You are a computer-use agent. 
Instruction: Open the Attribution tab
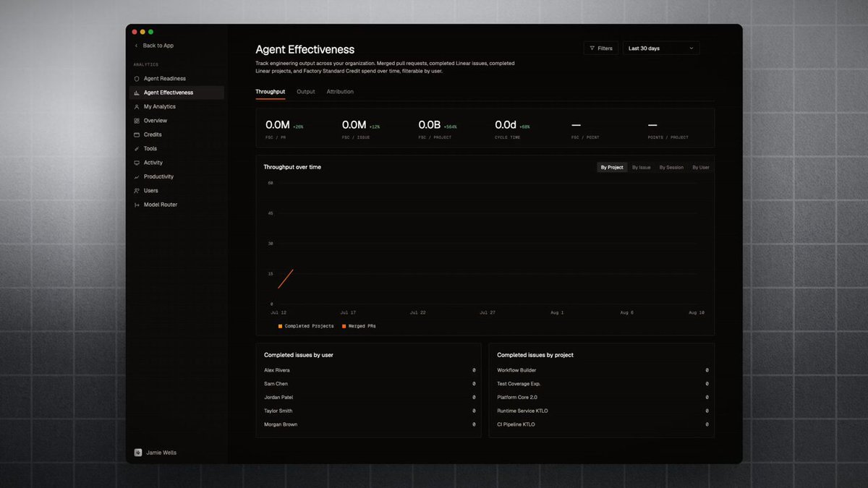[x=340, y=92]
